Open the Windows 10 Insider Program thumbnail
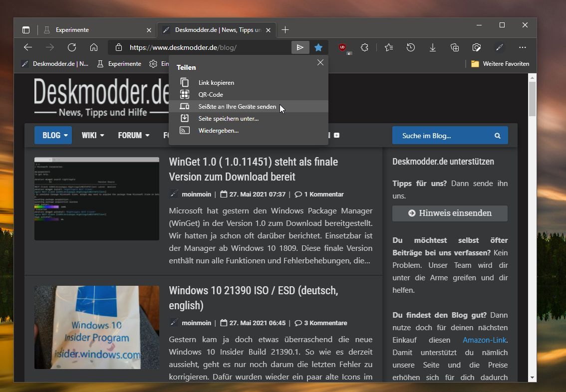The width and height of the screenshot is (566, 392). (x=97, y=328)
